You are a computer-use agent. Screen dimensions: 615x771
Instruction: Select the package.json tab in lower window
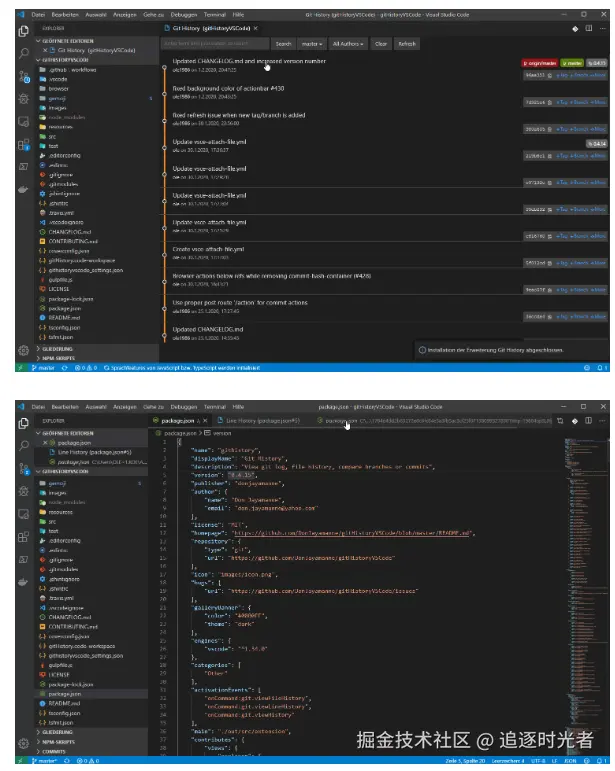(177, 421)
